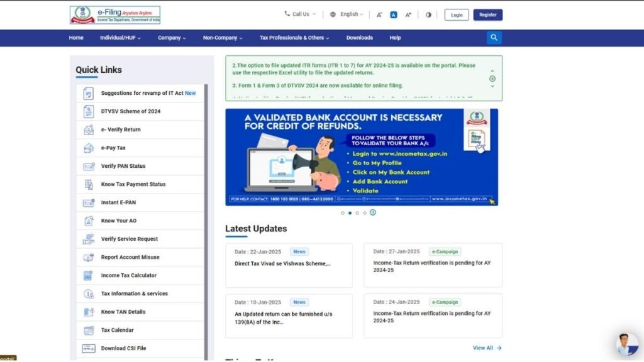This screenshot has width=644, height=362.
Task: Open the Downloads menu item
Action: pyautogui.click(x=359, y=38)
